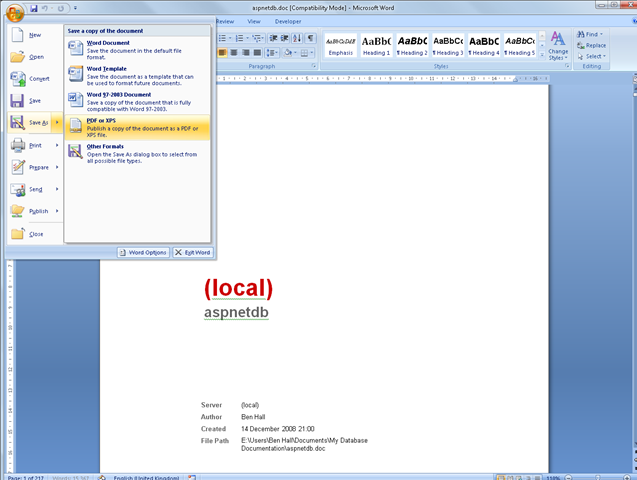Viewport: 637px width, 480px height.
Task: Select Other Formats save option
Action: coord(137,154)
